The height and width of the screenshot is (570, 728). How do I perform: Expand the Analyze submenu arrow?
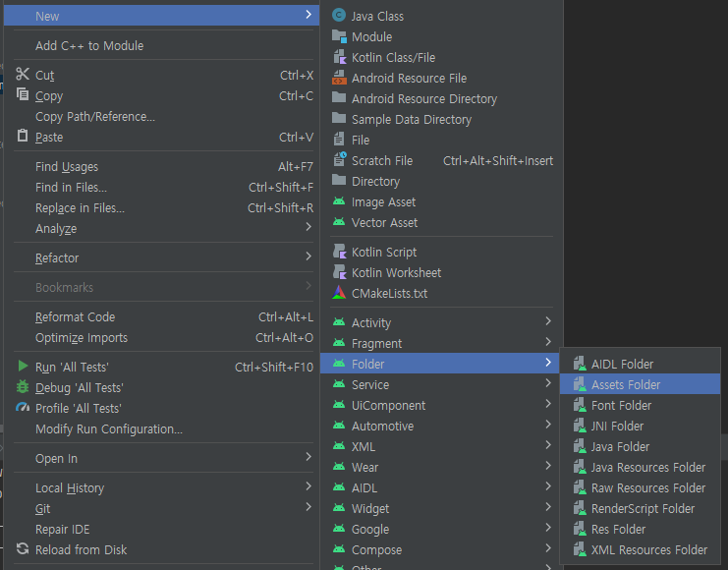point(308,227)
